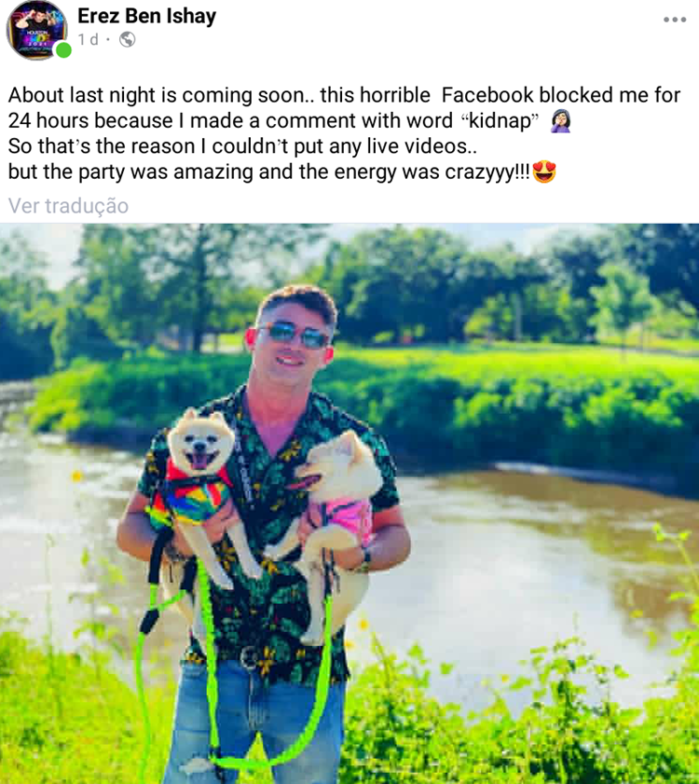Select "Ver tradução" to translate the post
699x784 pixels.
coord(68,205)
